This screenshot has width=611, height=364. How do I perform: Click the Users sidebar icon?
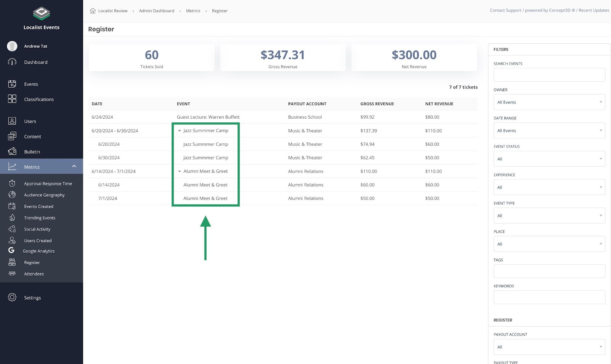12,121
